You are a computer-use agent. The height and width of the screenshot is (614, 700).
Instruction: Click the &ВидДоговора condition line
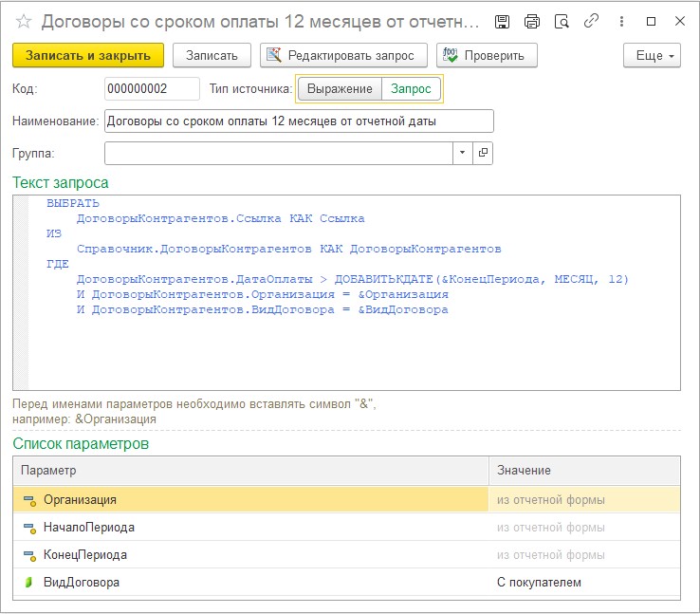point(263,309)
